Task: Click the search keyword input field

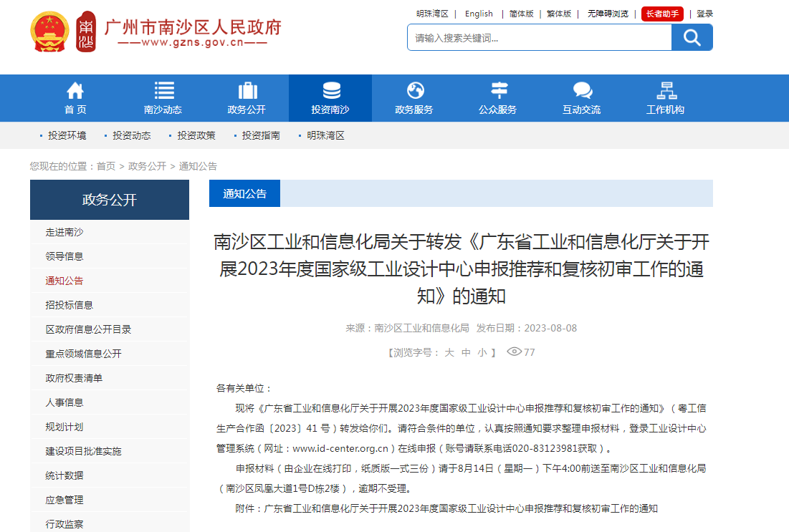Action: click(540, 38)
